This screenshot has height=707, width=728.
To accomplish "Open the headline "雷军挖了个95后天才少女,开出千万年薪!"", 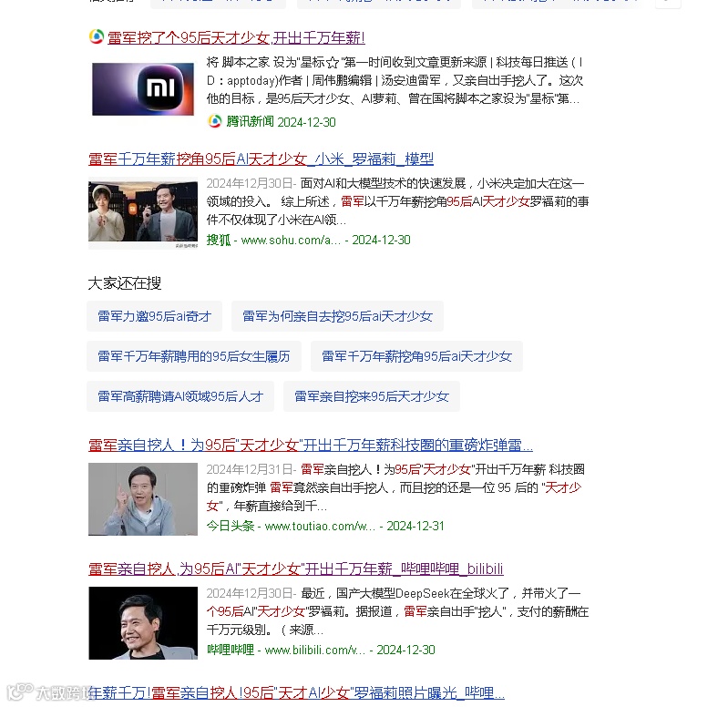I will click(x=236, y=37).
